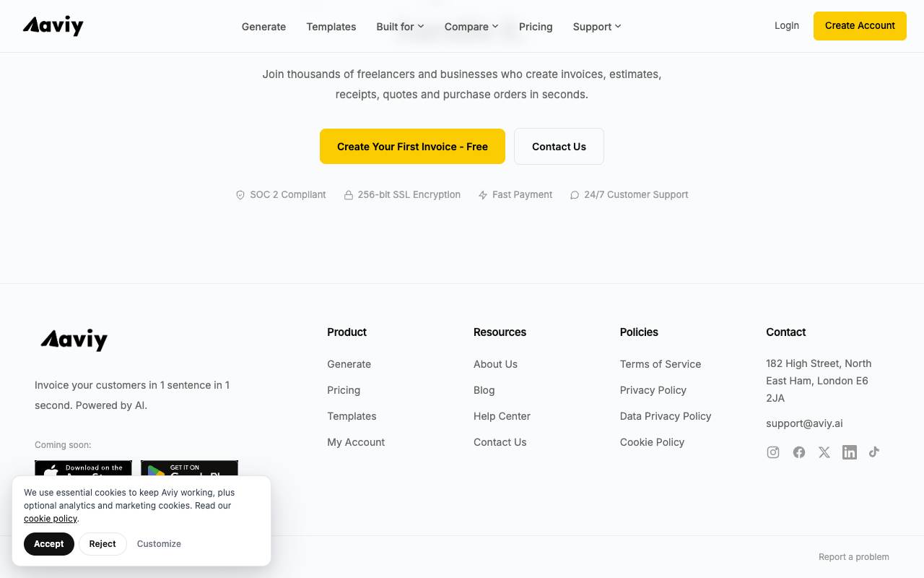Open the Instagram social icon
The height and width of the screenshot is (578, 924).
773,452
